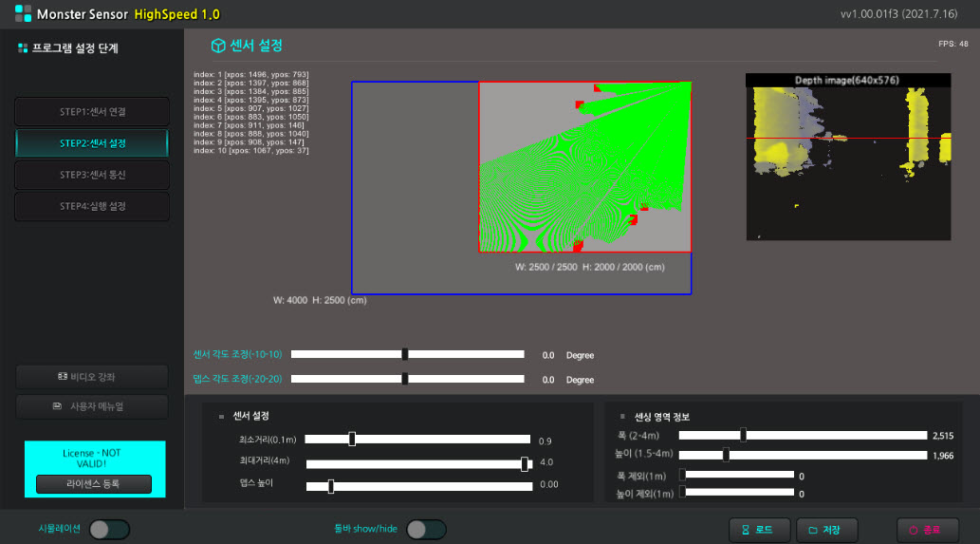Click the Monster Sensor logo icon
980x544 pixels.
23,13
